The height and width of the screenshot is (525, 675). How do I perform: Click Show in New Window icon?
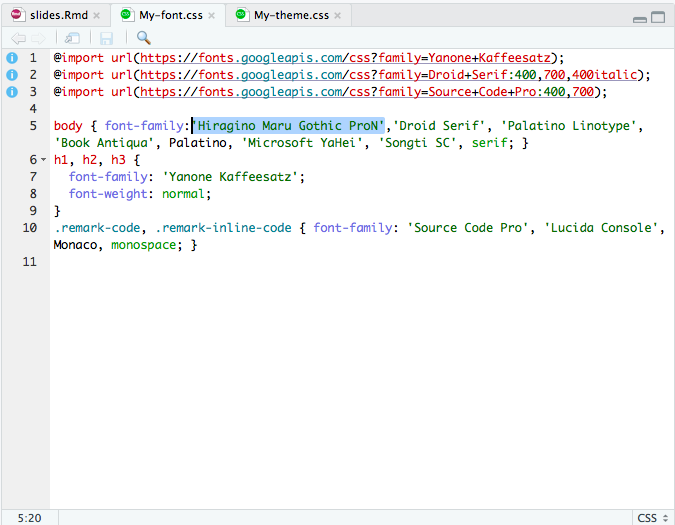pyautogui.click(x=73, y=38)
